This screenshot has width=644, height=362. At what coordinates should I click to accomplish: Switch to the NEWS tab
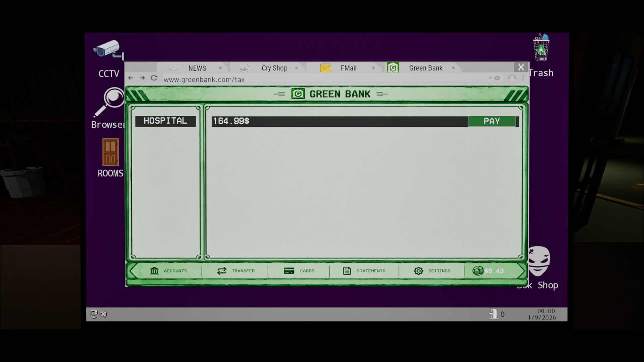tap(197, 68)
